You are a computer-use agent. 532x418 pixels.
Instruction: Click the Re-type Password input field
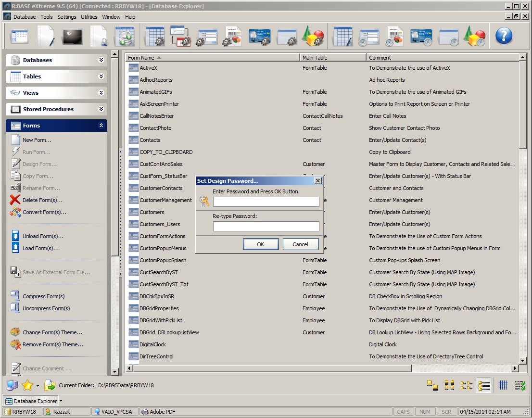pyautogui.click(x=266, y=226)
